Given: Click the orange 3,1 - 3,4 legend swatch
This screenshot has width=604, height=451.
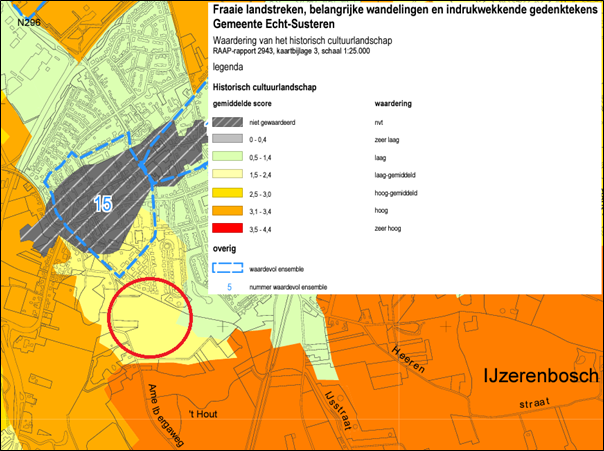Looking at the screenshot, I should coord(227,211).
